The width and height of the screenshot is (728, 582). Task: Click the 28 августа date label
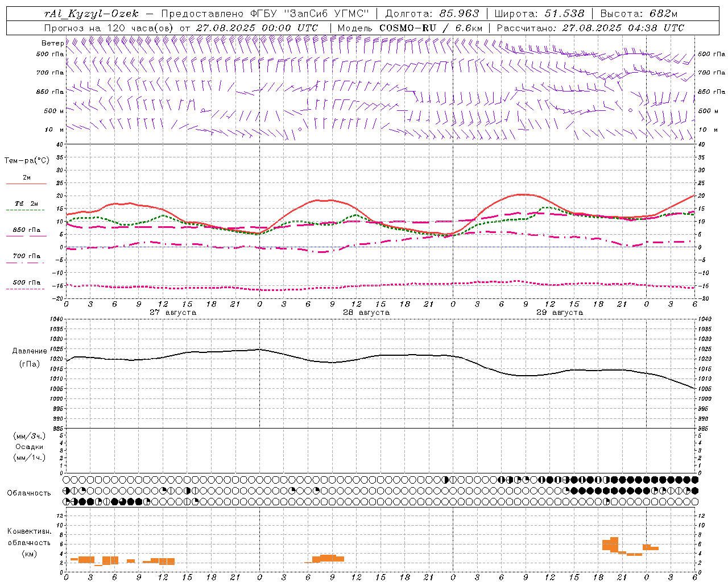pyautogui.click(x=366, y=313)
